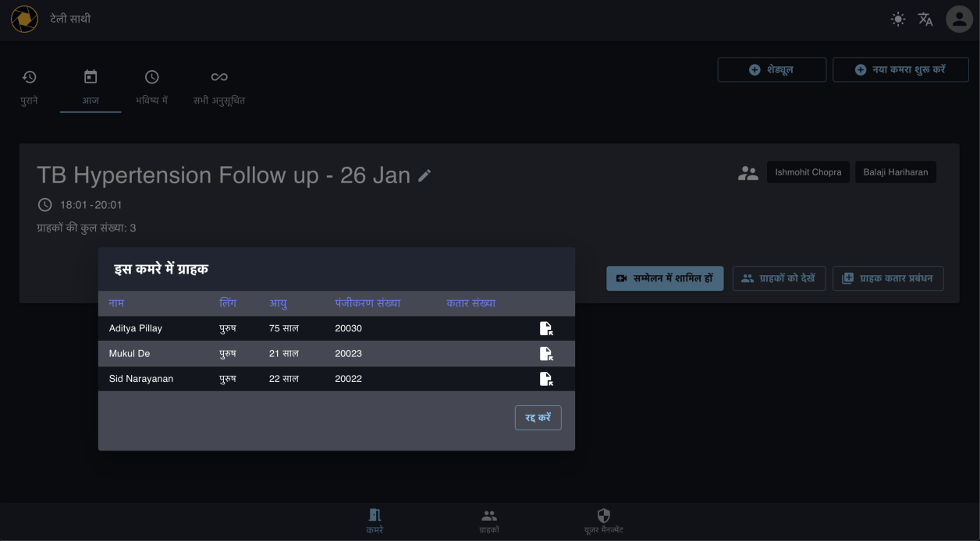Open ग्राहकों in bottom navigation

(489, 521)
